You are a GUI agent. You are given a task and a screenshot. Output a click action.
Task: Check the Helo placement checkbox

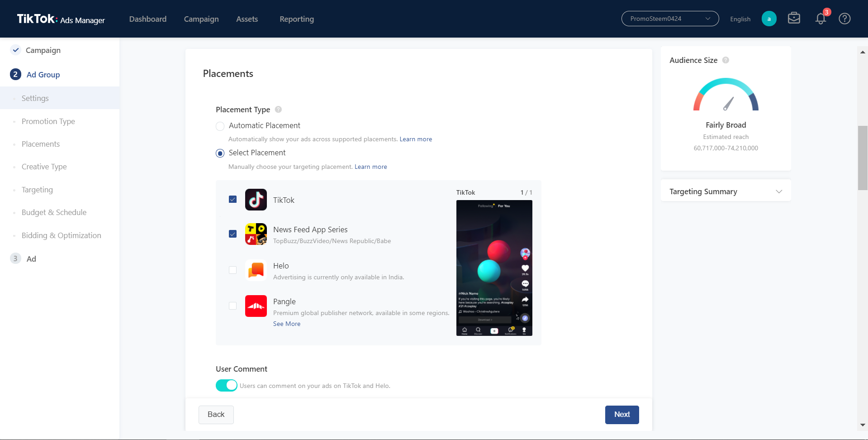coord(232,270)
